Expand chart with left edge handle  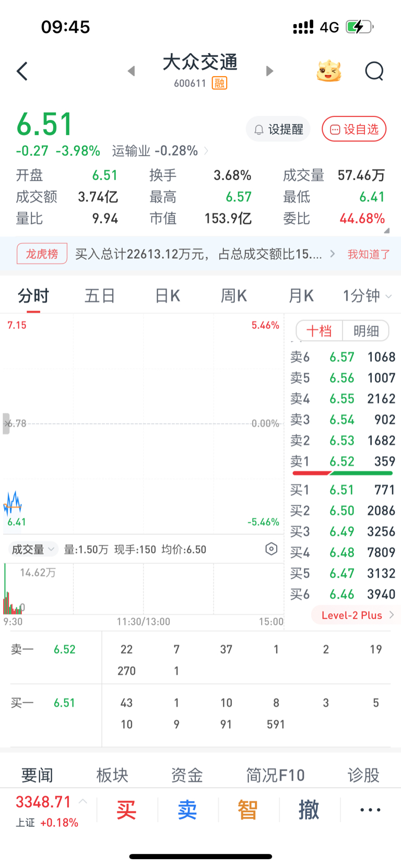6,423
